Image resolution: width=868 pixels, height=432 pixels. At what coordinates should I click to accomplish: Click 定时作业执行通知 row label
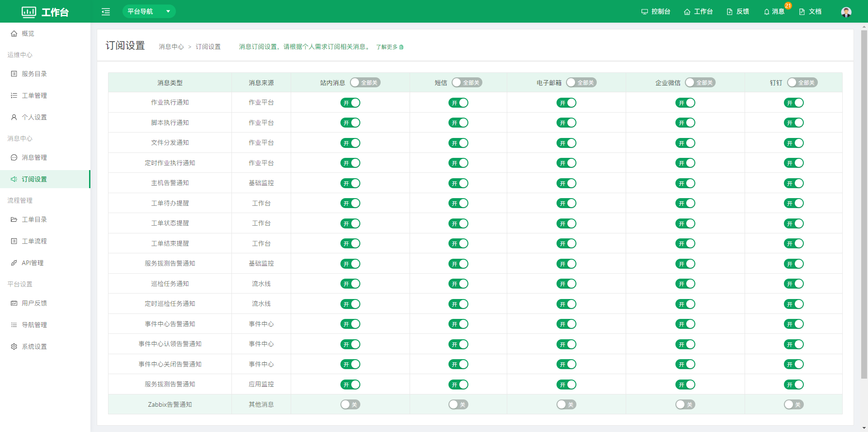pyautogui.click(x=170, y=163)
